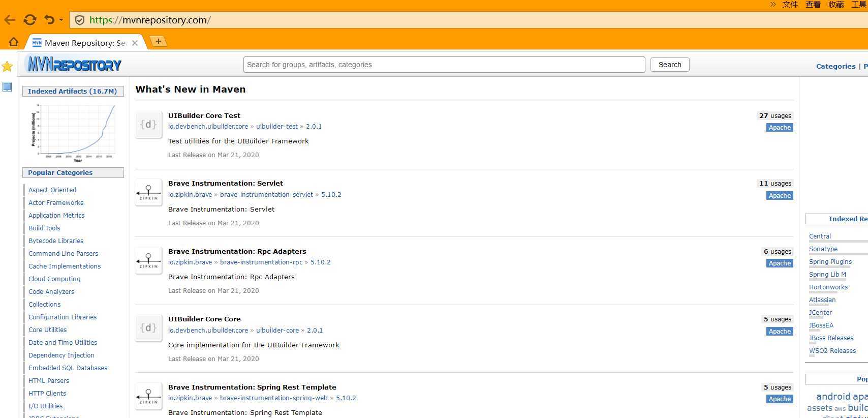Image resolution: width=868 pixels, height=418 pixels.
Task: Go back with the browser back arrow
Action: [10, 20]
